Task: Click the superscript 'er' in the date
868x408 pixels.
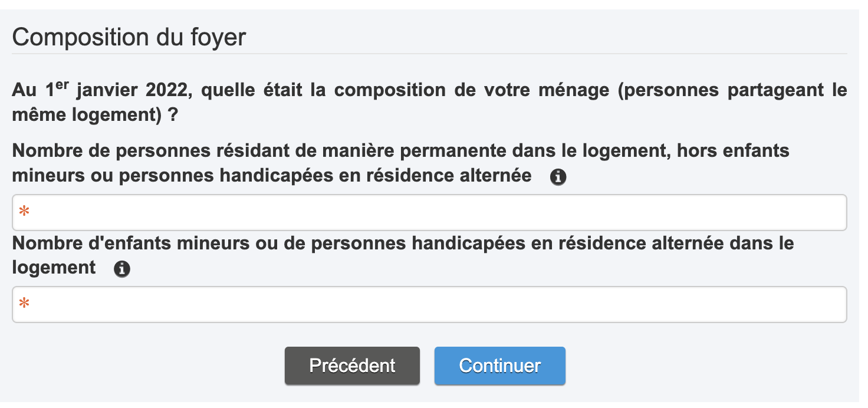Action: coord(62,85)
